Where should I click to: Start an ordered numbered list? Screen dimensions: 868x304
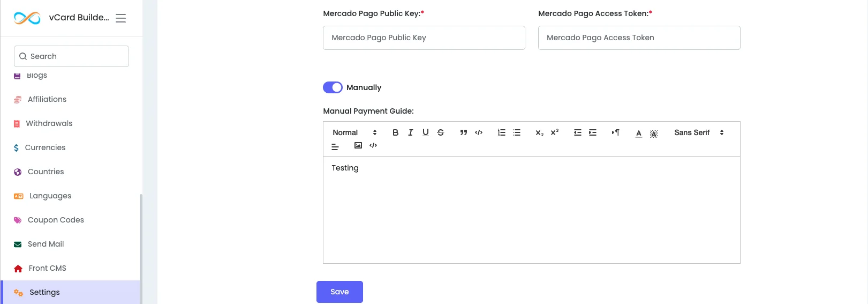[x=501, y=132]
